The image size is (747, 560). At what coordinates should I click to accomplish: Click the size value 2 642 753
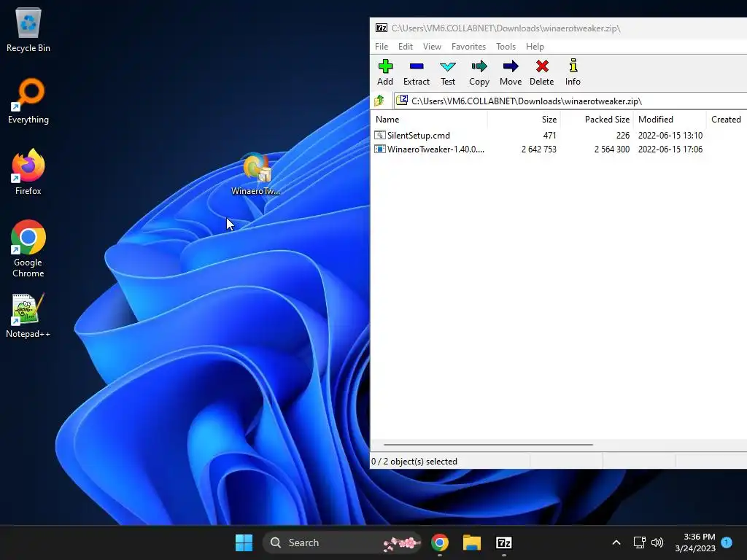pos(539,149)
